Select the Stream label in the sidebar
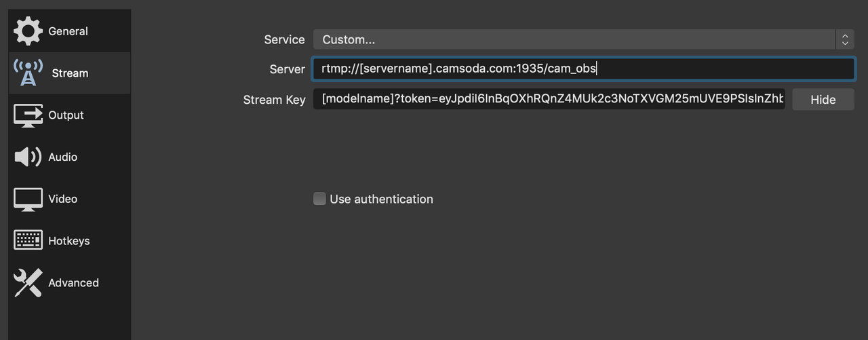 click(x=70, y=73)
